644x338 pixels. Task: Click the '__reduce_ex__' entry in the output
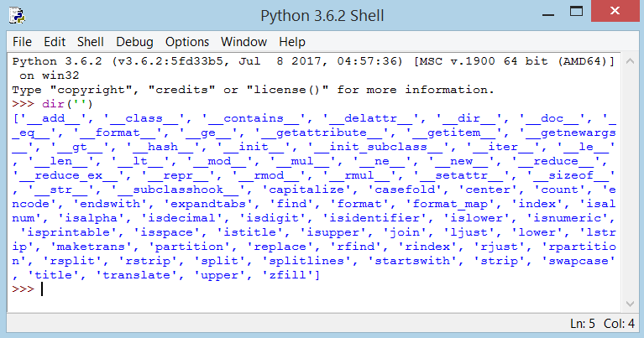click(x=68, y=175)
